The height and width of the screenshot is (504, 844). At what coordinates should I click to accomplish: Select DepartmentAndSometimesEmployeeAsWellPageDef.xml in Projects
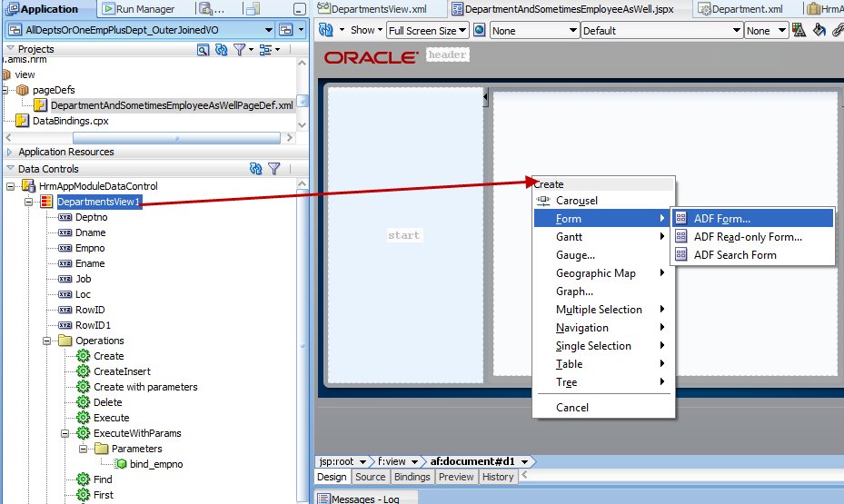click(x=172, y=105)
